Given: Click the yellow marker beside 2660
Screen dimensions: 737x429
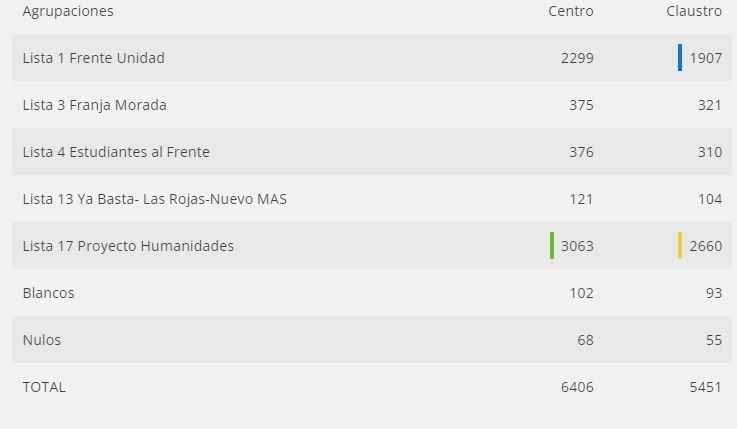Looking at the screenshot, I should click(x=680, y=246).
